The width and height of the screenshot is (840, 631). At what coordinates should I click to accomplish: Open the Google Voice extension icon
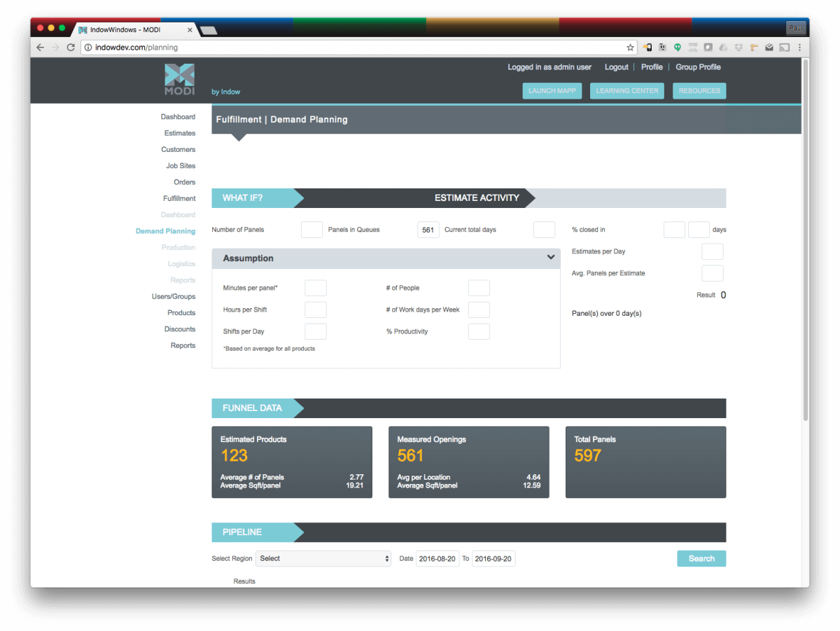coord(678,47)
